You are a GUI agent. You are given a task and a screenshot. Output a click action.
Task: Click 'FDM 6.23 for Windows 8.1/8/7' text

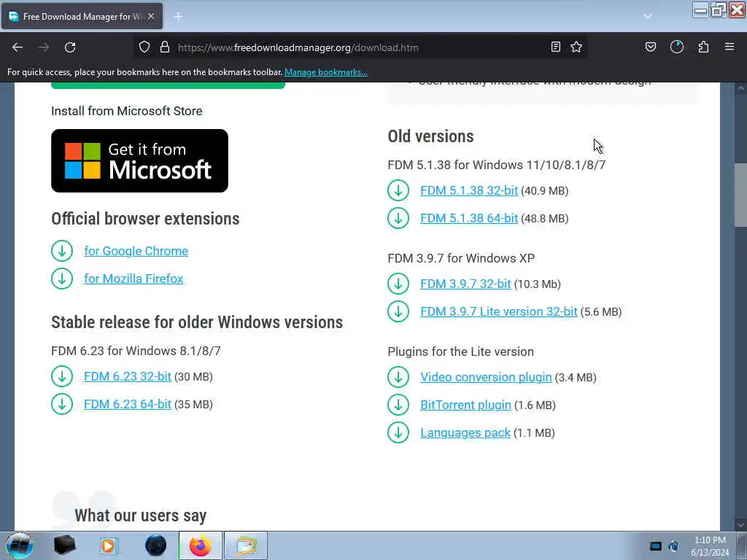click(x=136, y=351)
